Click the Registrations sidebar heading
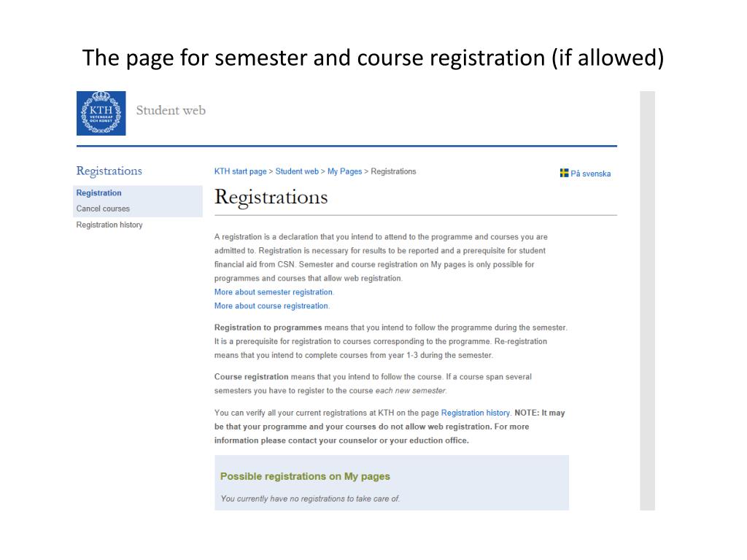The width and height of the screenshot is (747, 560). click(x=109, y=171)
